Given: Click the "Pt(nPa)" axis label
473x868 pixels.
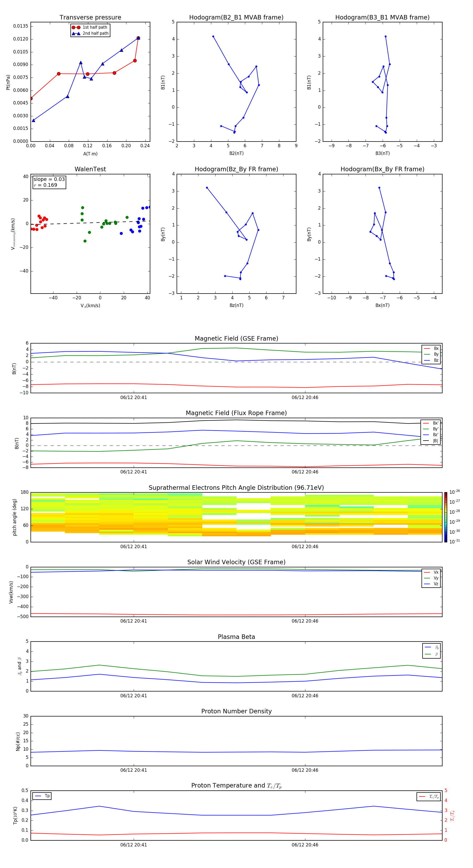Looking at the screenshot, I should [x=8, y=82].
